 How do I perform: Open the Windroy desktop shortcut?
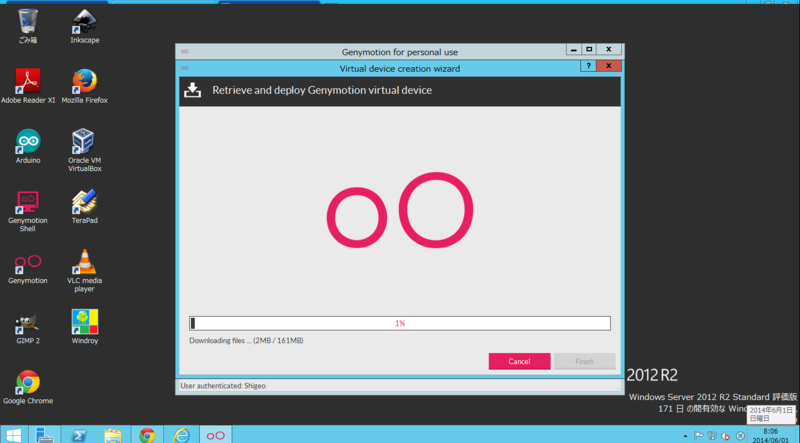pyautogui.click(x=85, y=327)
